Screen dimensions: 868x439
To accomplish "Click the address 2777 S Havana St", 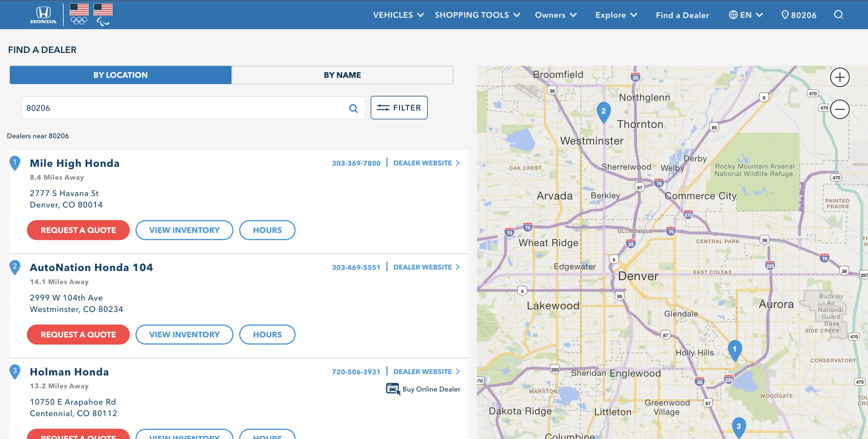I will [x=64, y=193].
